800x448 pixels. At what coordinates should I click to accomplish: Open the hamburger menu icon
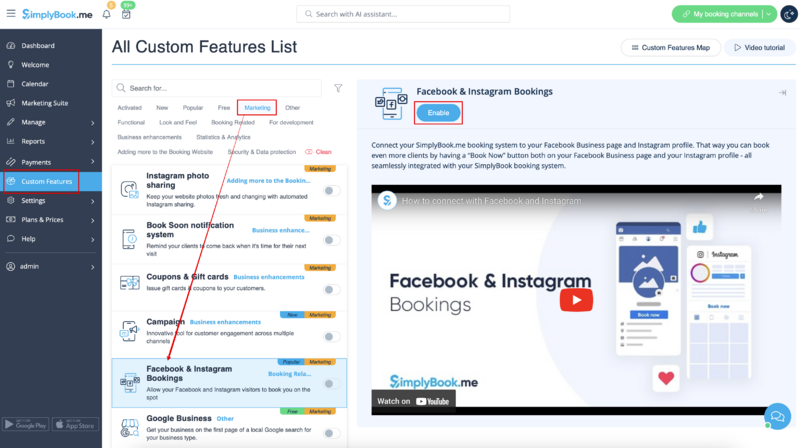[x=11, y=13]
